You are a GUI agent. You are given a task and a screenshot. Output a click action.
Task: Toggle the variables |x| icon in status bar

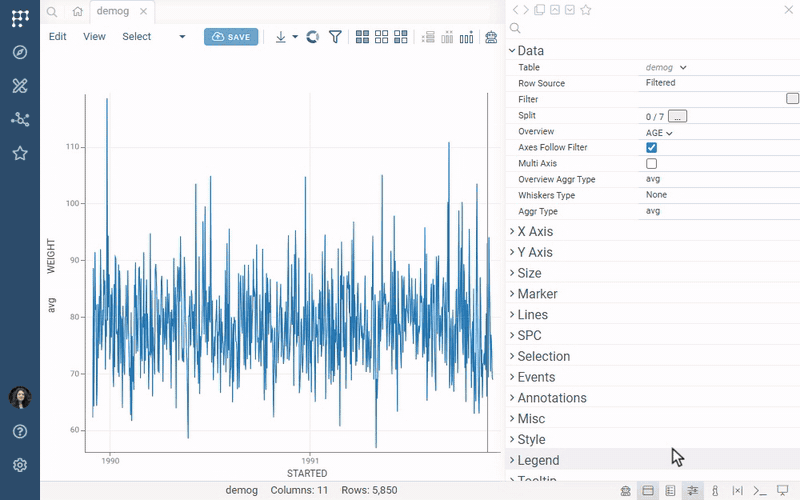pos(737,491)
